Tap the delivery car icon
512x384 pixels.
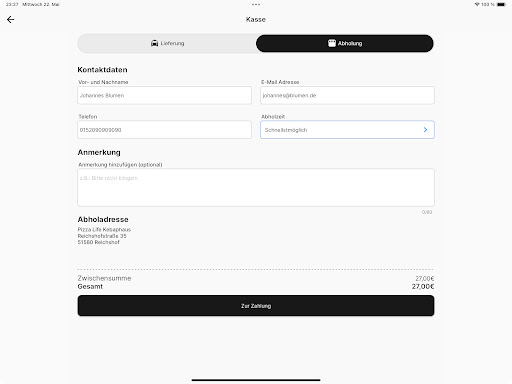pos(154,43)
